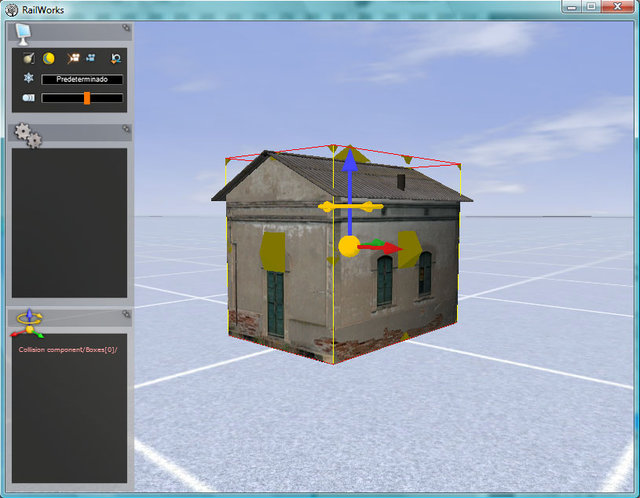Toggle the moon day/night icon
The height and width of the screenshot is (498, 640).
point(48,59)
